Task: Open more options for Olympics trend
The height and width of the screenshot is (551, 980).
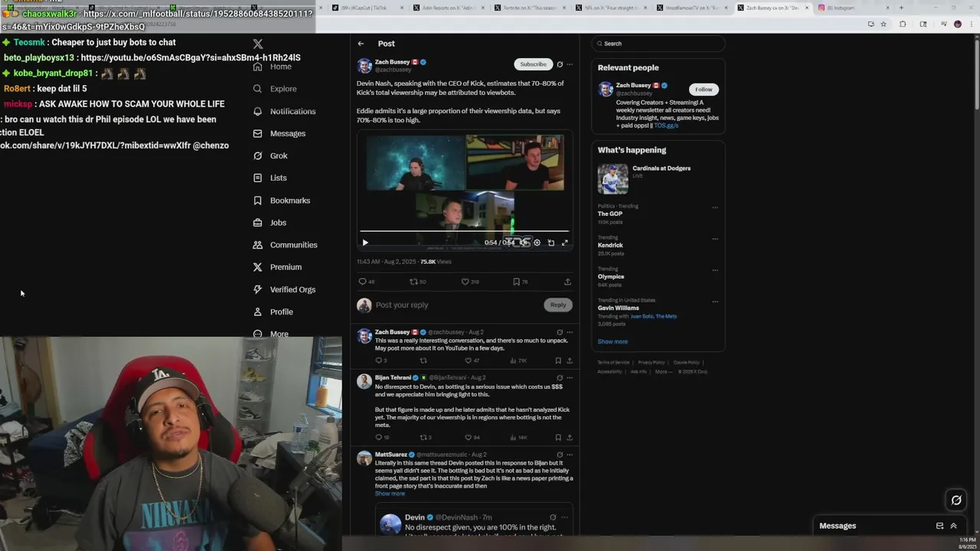Action: 715,270
